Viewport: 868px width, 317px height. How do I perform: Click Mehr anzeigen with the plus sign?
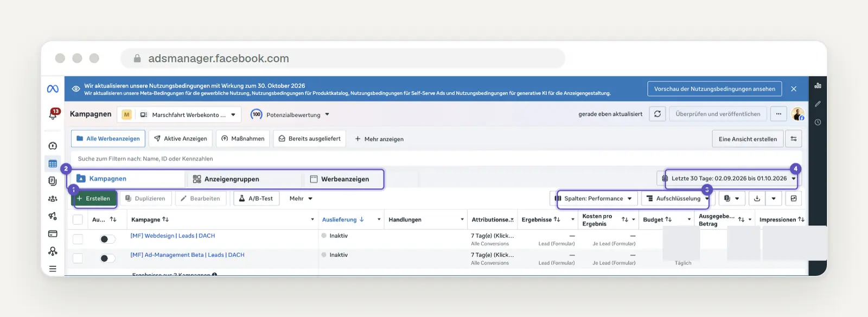379,139
